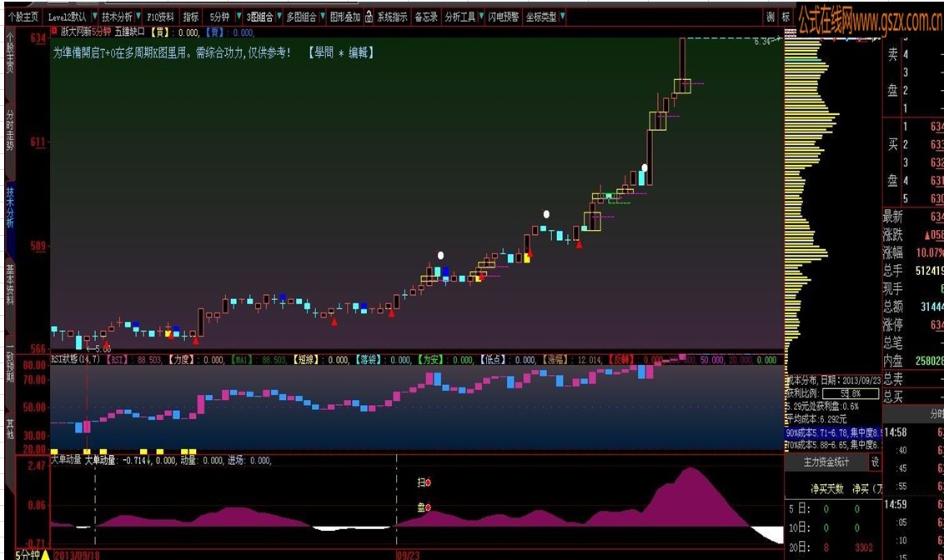The height and width of the screenshot is (560, 944).
Task: Switch to the 分时走势 side tab
Action: click(x=10, y=129)
